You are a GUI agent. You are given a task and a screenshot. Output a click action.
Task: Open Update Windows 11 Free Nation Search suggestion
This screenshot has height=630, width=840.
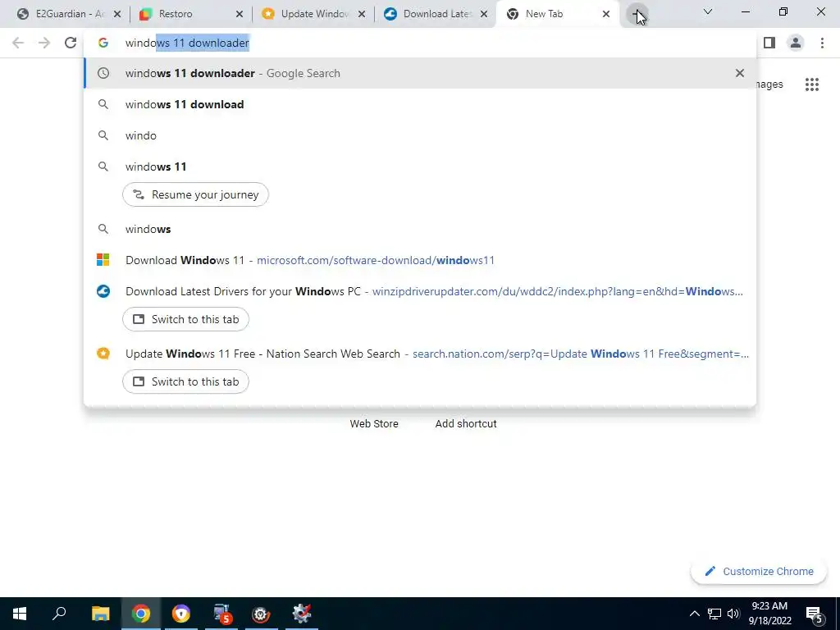click(419, 354)
